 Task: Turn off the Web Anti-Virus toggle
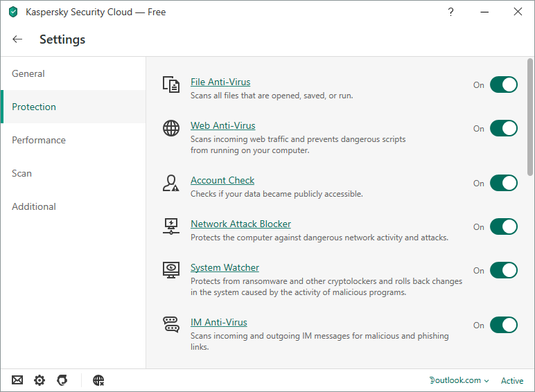[x=504, y=128]
